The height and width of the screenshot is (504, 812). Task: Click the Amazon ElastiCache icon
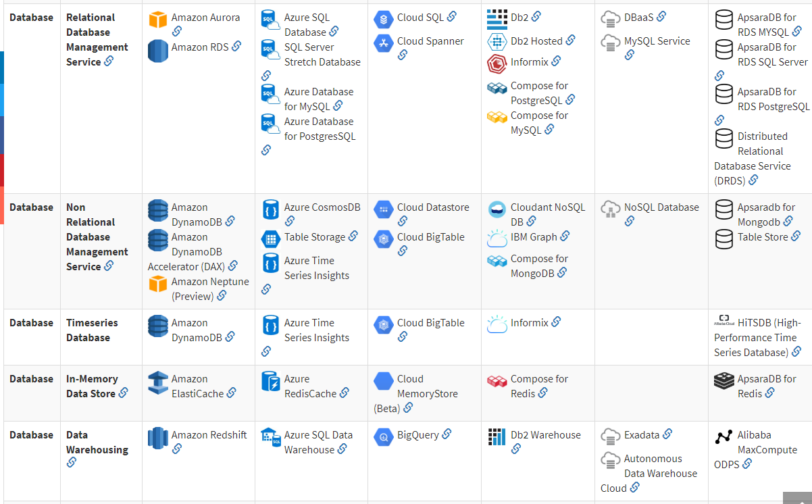point(158,382)
